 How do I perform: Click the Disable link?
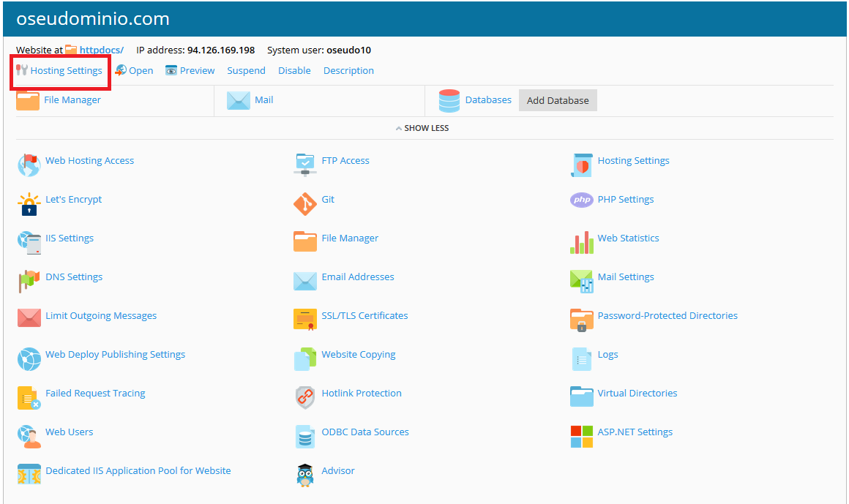tap(294, 71)
